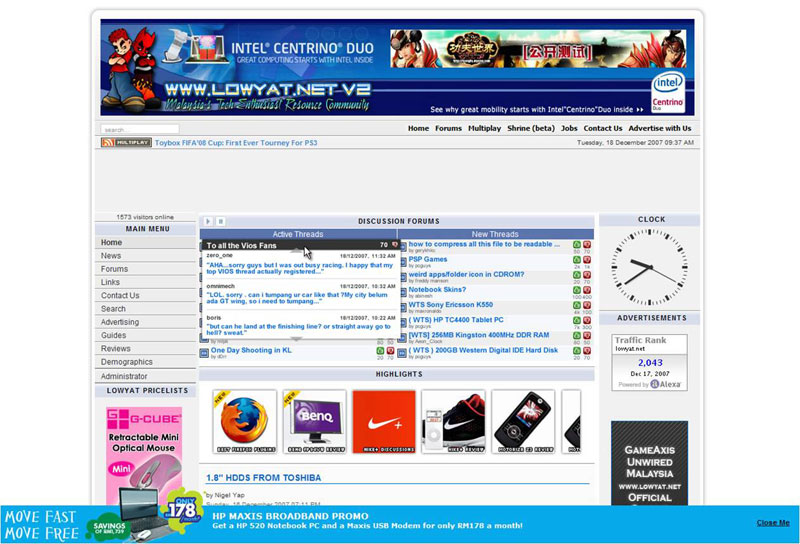This screenshot has width=800, height=544.
Task: Click the G-Cube Retractable Mini Mouse ad
Action: click(144, 456)
